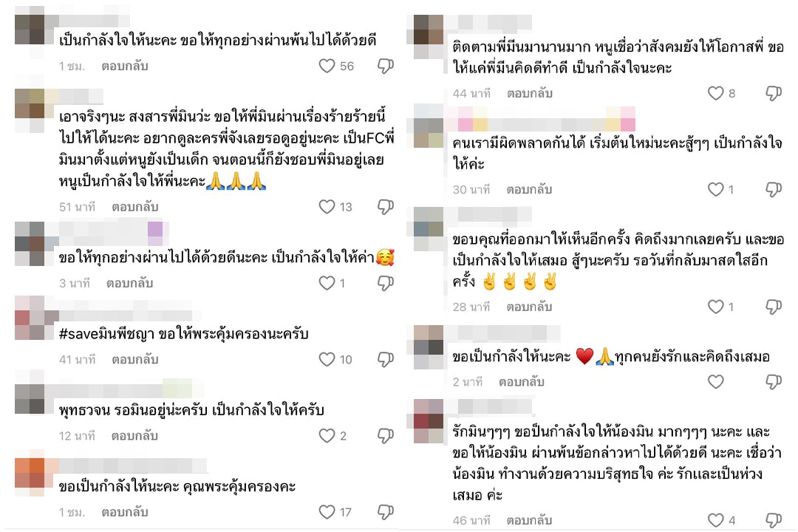Like the comment posted 12 minutes ago
Image resolution: width=798 pixels, height=532 pixels.
click(327, 436)
